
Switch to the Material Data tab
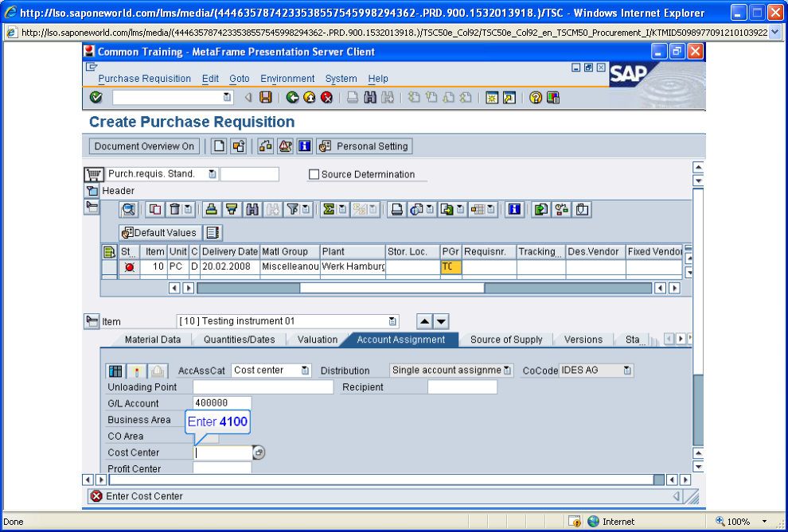click(153, 340)
